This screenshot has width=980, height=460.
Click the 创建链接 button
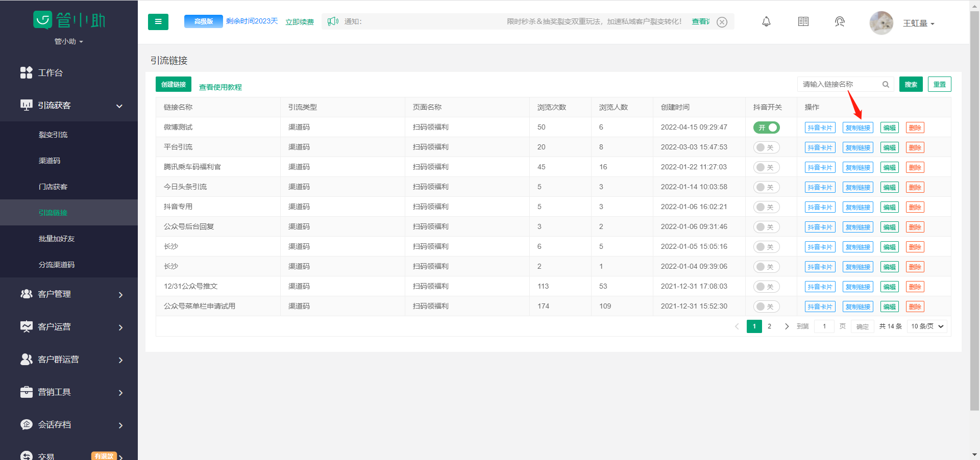[x=174, y=84]
